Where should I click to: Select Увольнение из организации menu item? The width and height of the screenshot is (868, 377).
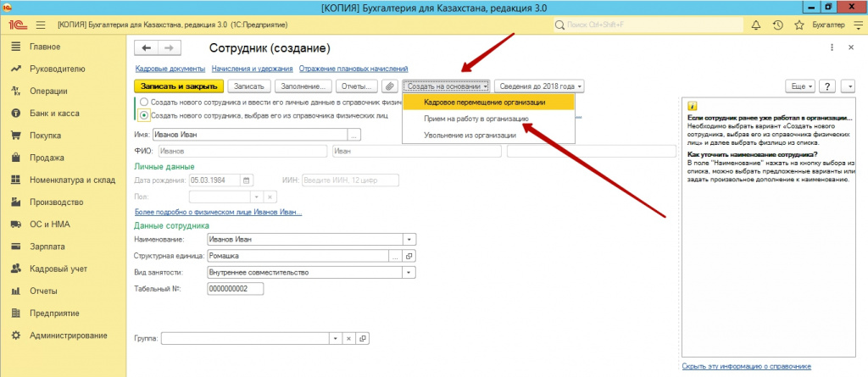pos(489,135)
